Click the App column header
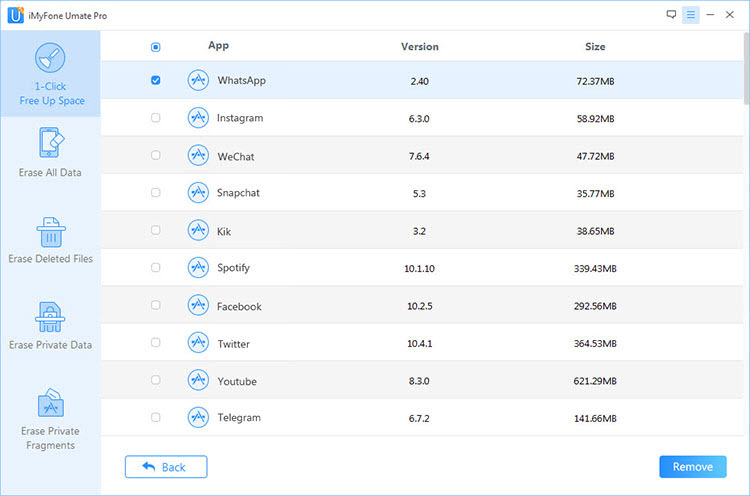This screenshot has height=496, width=750. point(219,45)
